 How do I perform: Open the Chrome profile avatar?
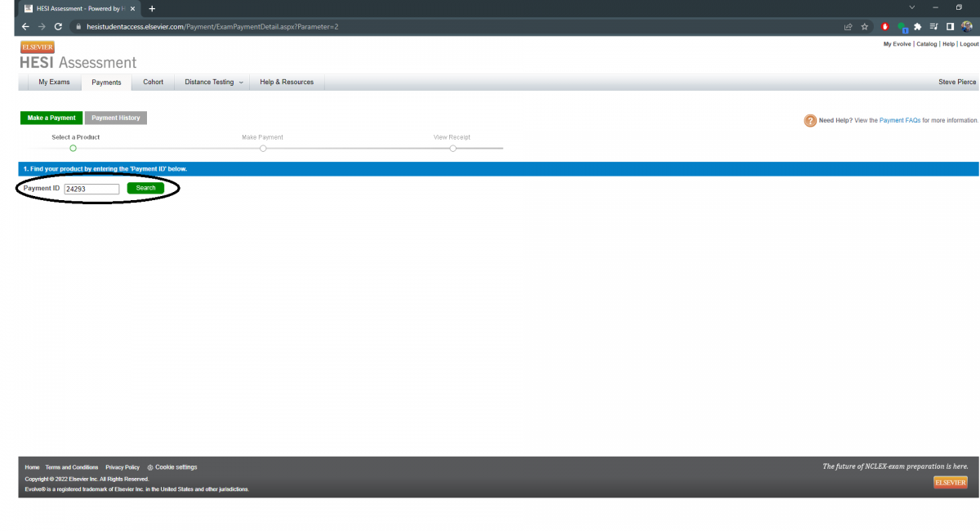tap(967, 26)
